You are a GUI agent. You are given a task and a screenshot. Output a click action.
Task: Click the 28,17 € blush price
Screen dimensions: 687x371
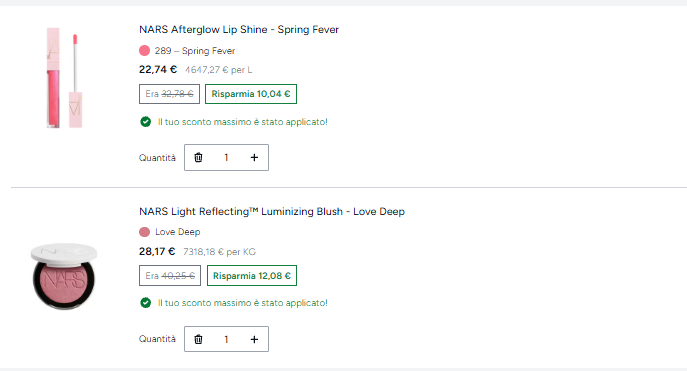[x=157, y=251]
